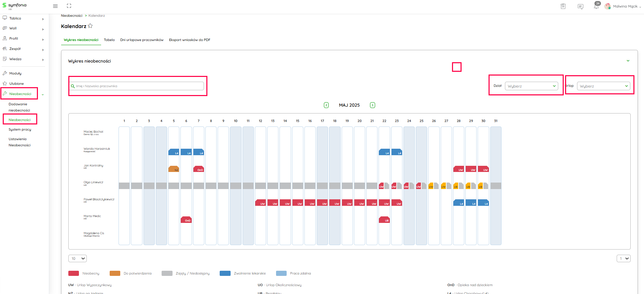This screenshot has height=294, width=644.
Task: Toggle fullscreen mode icon
Action: (x=69, y=6)
